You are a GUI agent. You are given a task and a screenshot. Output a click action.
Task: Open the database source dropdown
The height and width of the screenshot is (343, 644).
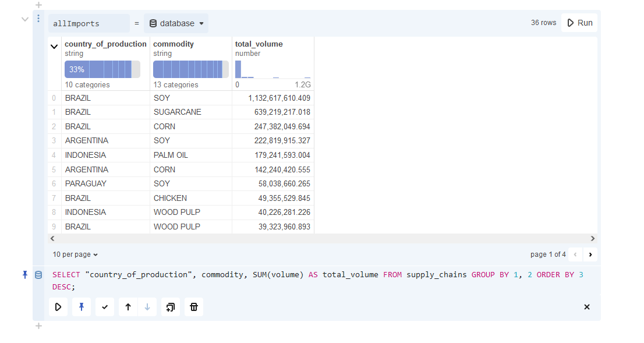(176, 23)
